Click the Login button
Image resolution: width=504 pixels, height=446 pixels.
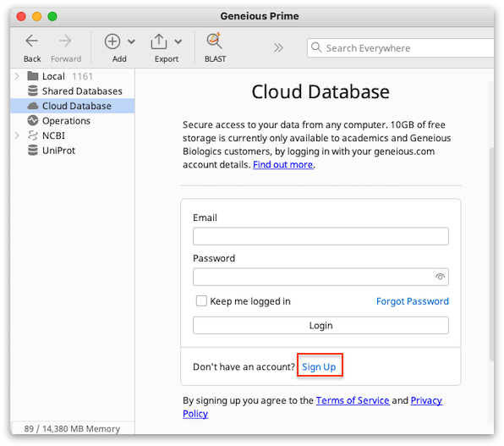click(x=320, y=325)
